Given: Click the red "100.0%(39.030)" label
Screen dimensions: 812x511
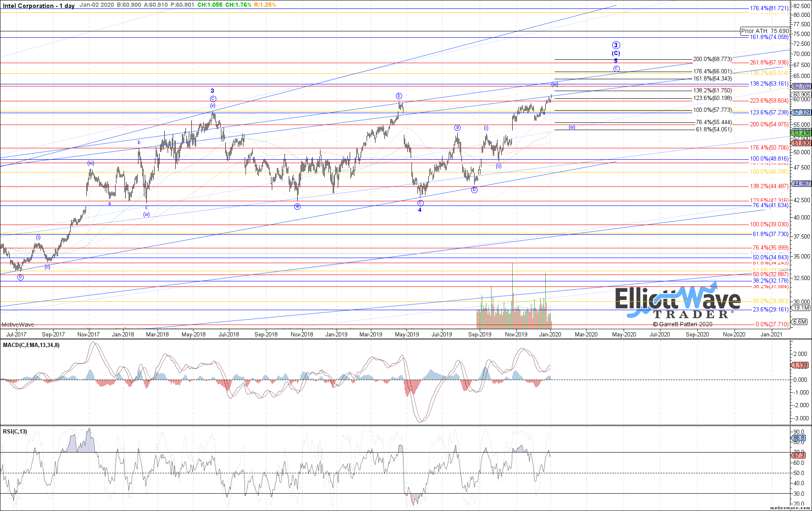Looking at the screenshot, I should click(769, 225).
